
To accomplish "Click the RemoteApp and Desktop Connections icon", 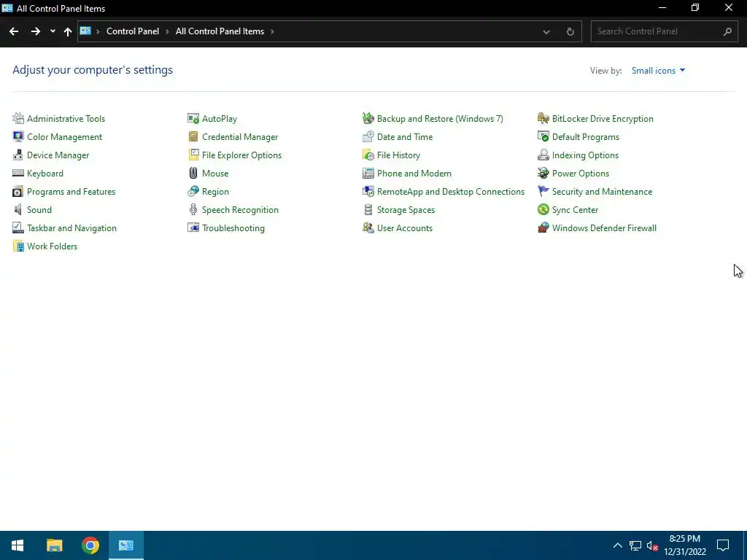I will (x=368, y=192).
